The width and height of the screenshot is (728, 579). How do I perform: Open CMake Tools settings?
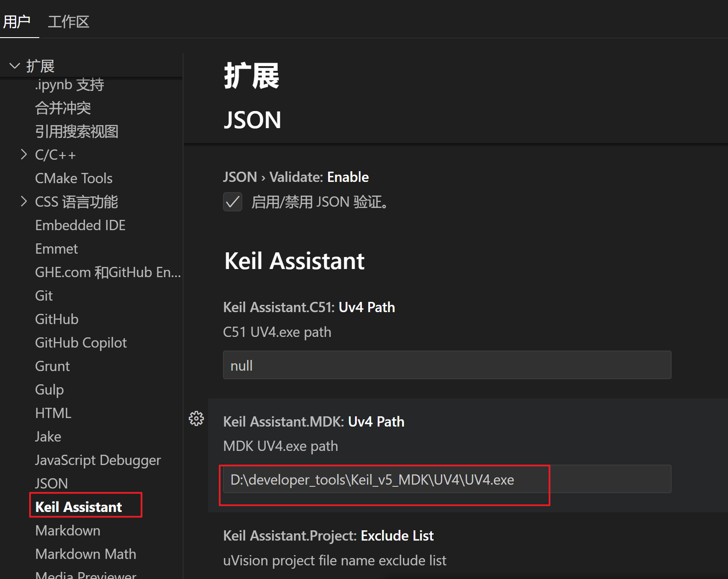click(74, 178)
